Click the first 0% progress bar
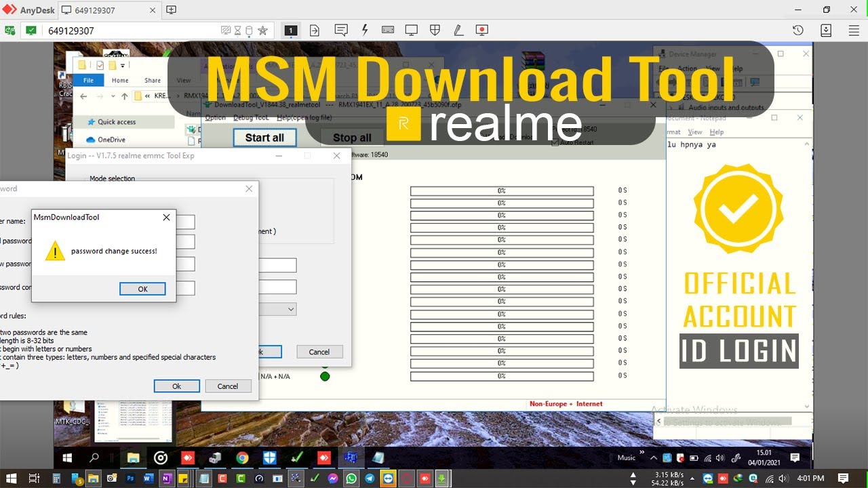The width and height of the screenshot is (868, 488). (502, 191)
